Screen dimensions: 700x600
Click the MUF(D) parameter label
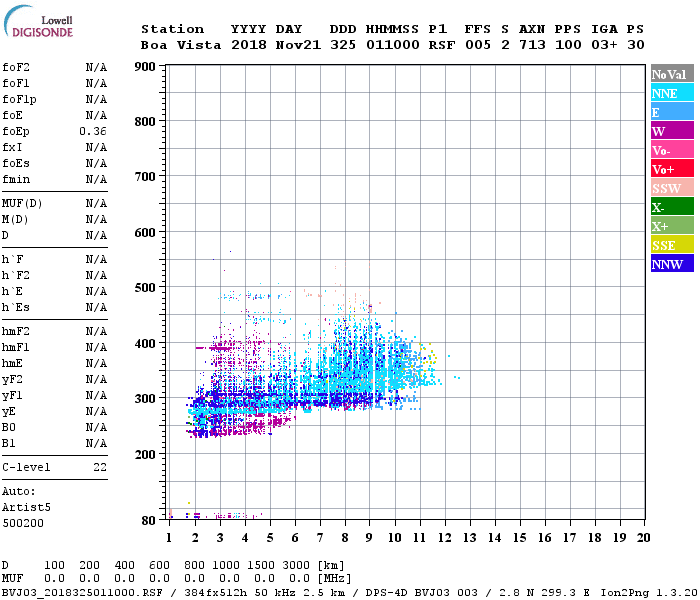(x=22, y=204)
